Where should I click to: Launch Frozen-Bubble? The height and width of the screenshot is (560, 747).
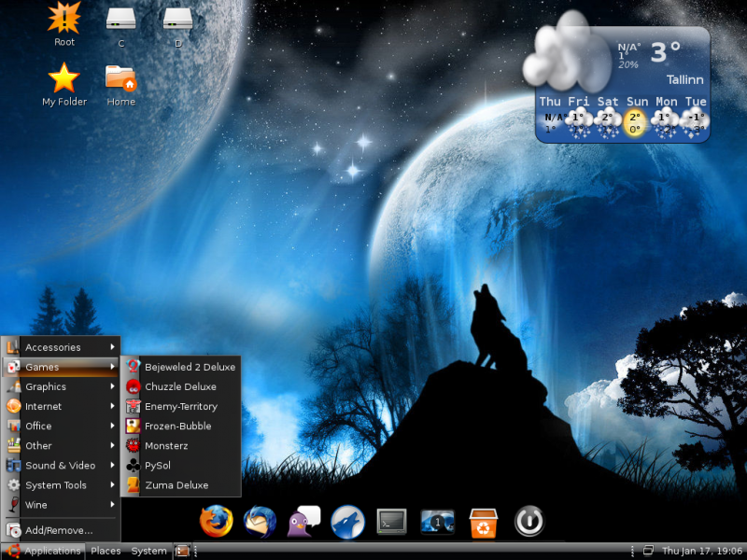coord(181,427)
